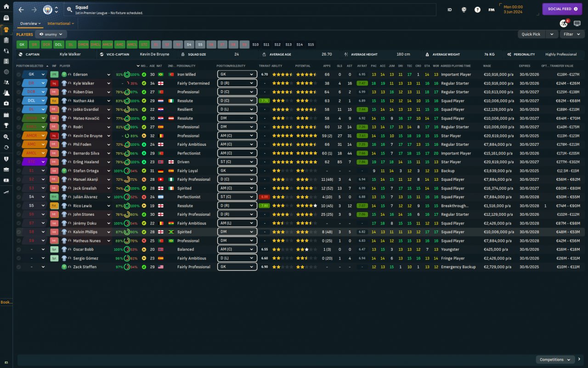
Task: Open the Club Info shield icon in the sidebar
Action: pos(6,159)
